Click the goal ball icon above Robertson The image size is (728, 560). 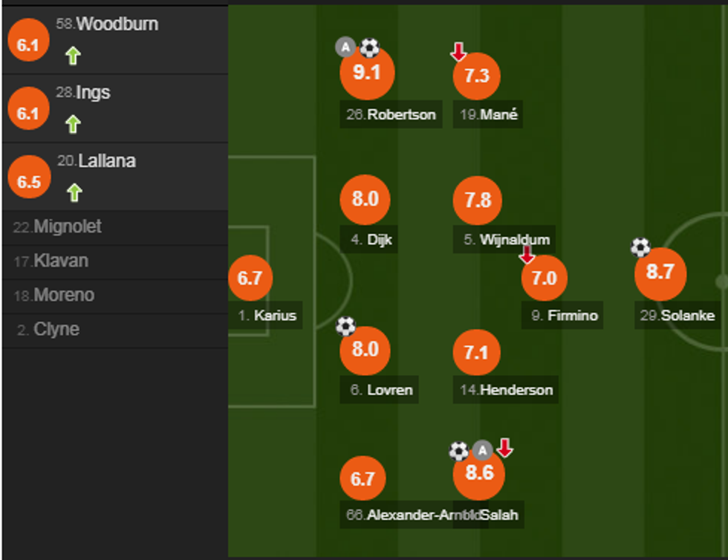click(x=370, y=48)
